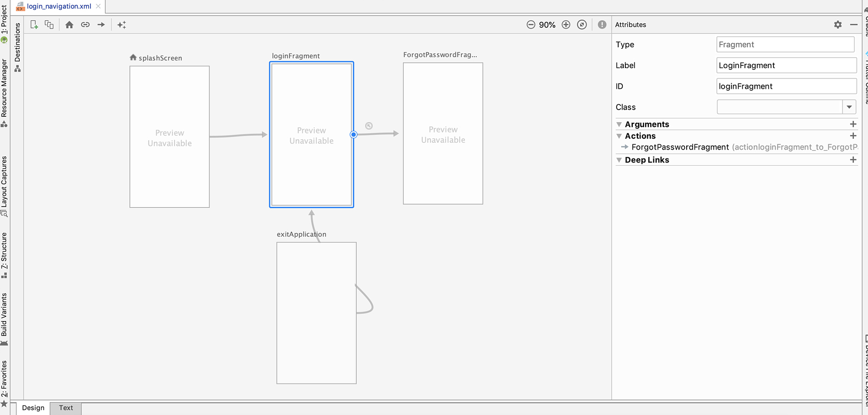Image resolution: width=868 pixels, height=415 pixels.
Task: Open the Destinations side panel tab
Action: [x=18, y=47]
